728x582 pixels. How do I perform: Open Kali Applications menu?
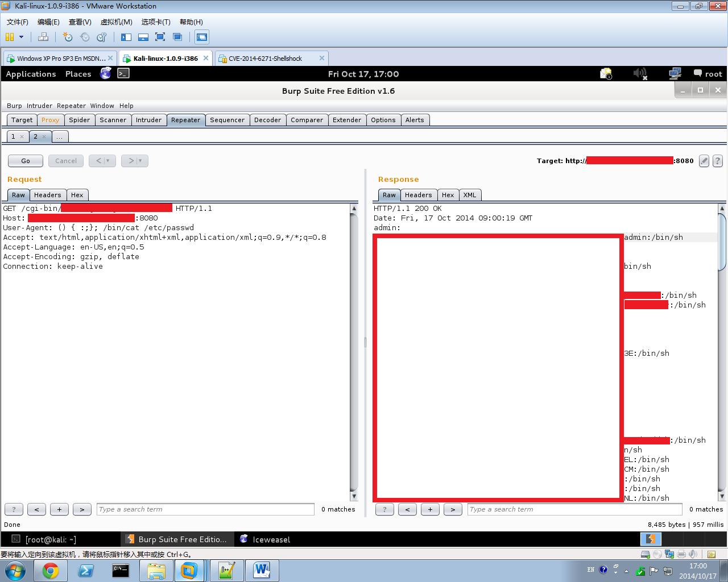(31, 74)
